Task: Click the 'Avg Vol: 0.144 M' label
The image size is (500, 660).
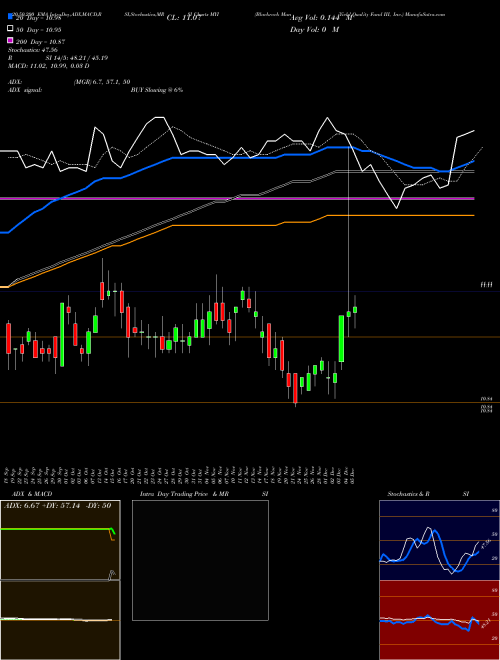Action: (321, 18)
